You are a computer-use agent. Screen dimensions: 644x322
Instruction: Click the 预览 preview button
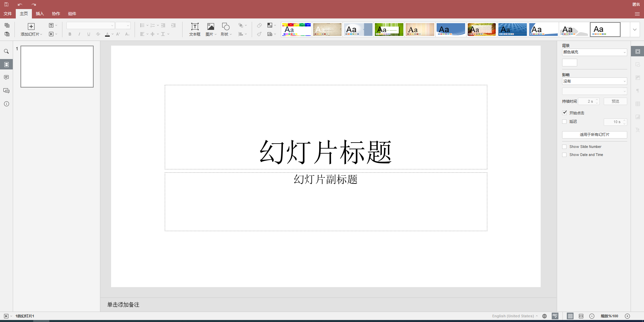[615, 101]
